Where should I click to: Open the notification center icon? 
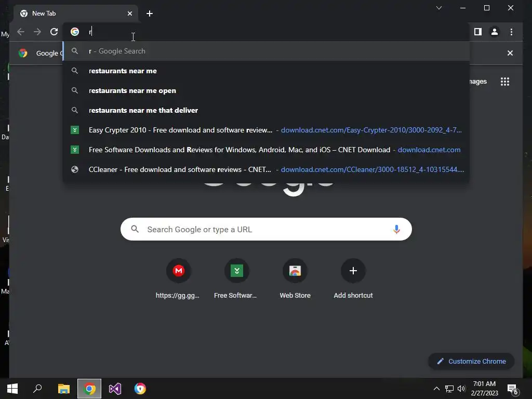pos(512,389)
